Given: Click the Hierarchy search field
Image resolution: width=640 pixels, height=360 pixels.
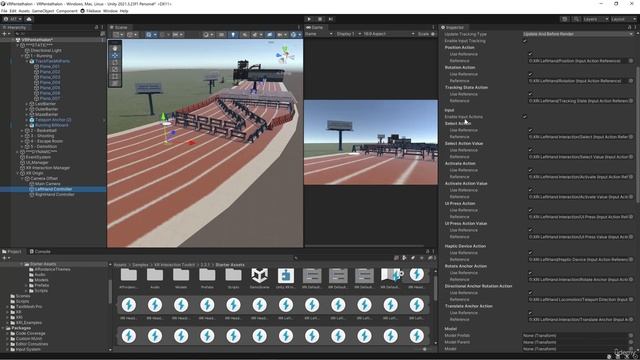Looking at the screenshot, I should point(57,34).
